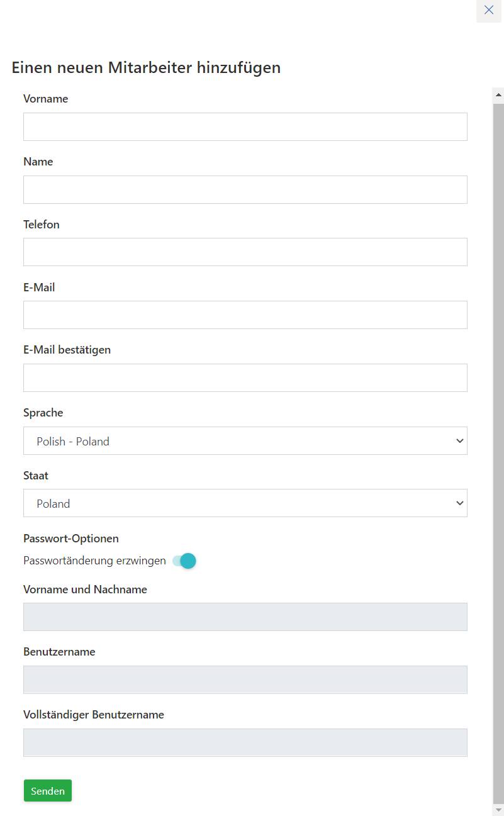The width and height of the screenshot is (504, 816).
Task: Expand the Staat dropdown showing Poland
Action: click(x=245, y=503)
